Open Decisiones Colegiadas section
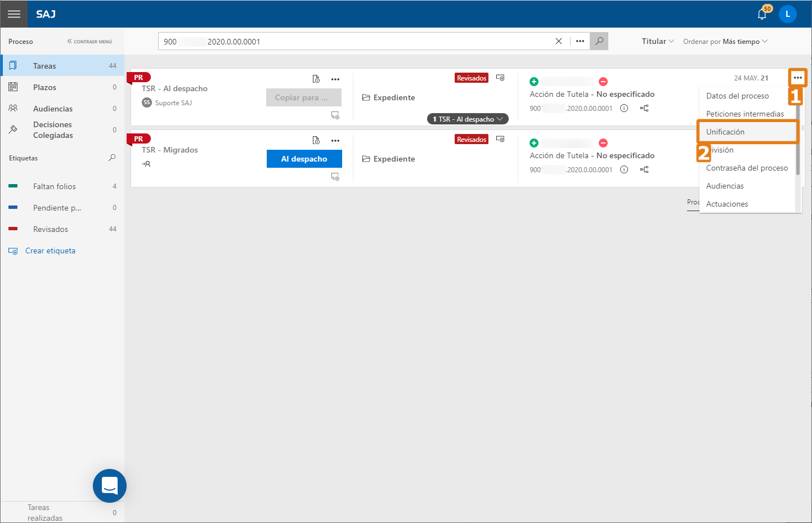812x523 pixels. [62, 130]
